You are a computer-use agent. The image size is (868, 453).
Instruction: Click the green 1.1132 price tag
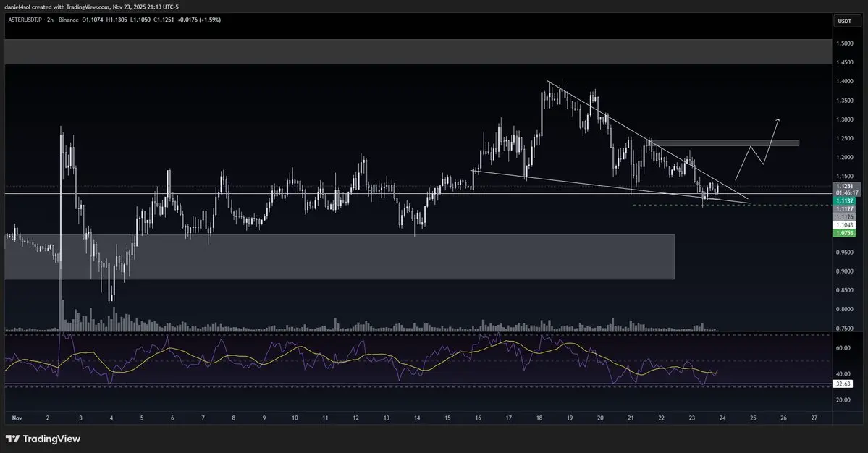[845, 200]
